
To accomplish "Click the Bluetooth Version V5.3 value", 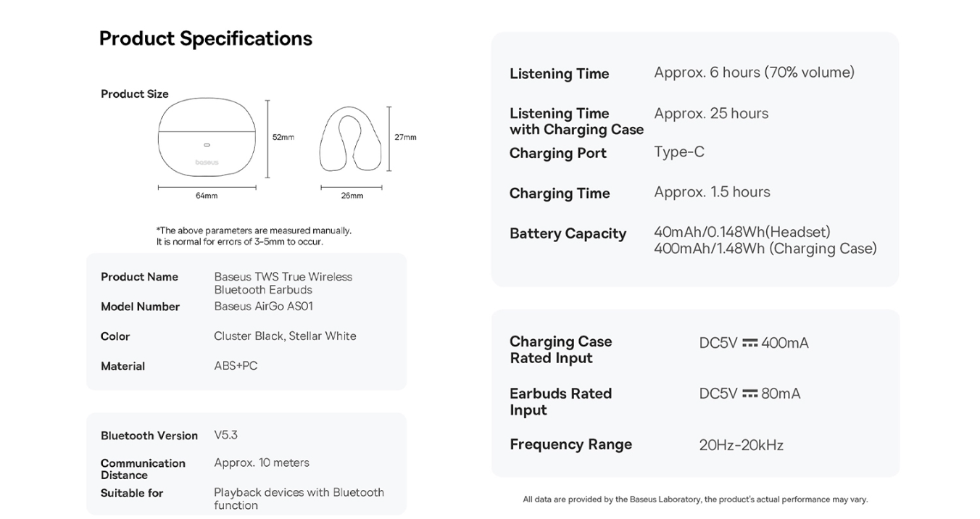I will (226, 435).
